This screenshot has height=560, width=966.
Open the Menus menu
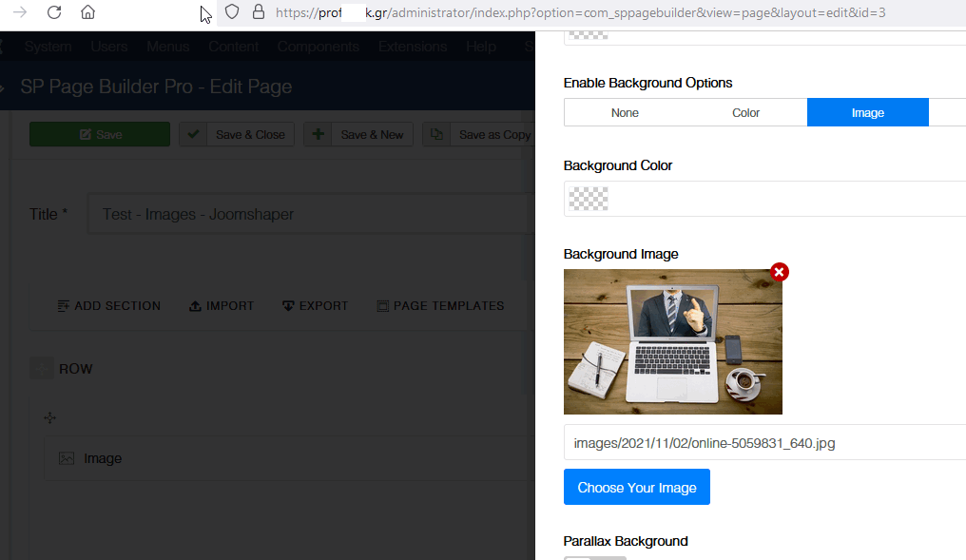(167, 47)
